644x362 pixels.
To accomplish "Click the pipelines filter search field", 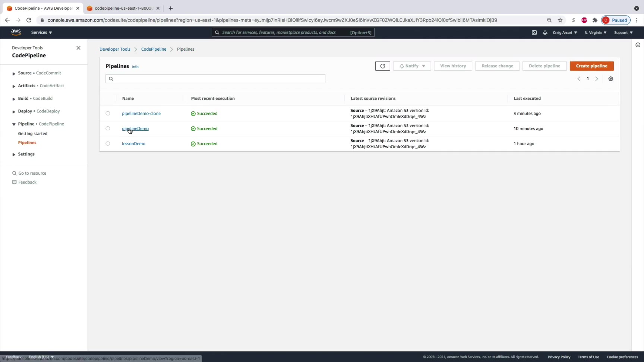I will pyautogui.click(x=215, y=79).
